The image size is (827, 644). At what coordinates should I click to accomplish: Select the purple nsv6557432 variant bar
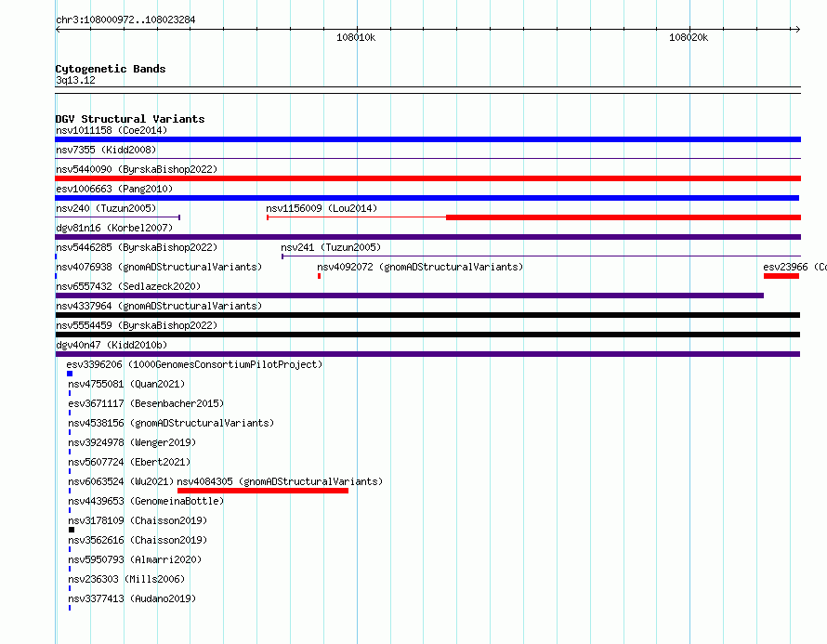tap(409, 296)
